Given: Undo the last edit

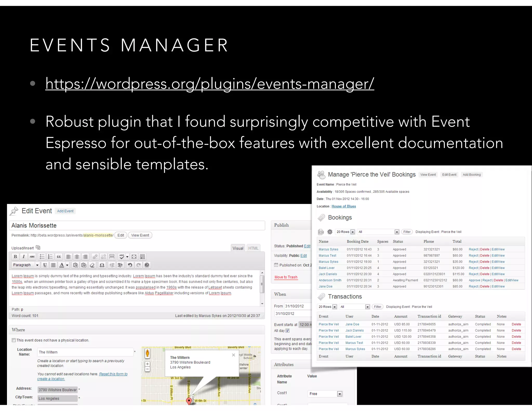Looking at the screenshot, I should point(130,265).
